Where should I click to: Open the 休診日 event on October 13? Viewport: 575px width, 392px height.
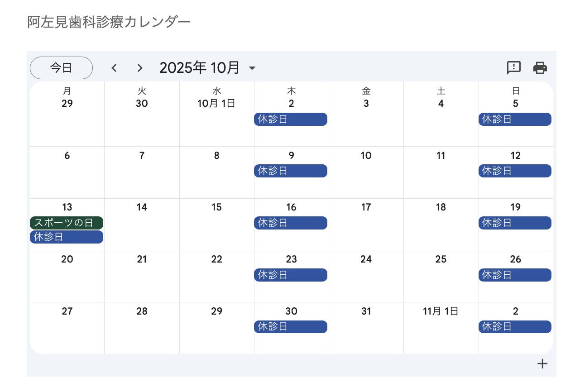tap(67, 237)
